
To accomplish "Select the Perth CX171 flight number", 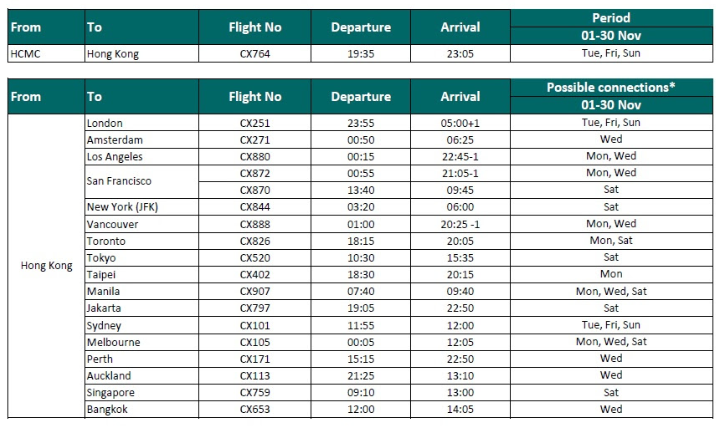I will [255, 359].
